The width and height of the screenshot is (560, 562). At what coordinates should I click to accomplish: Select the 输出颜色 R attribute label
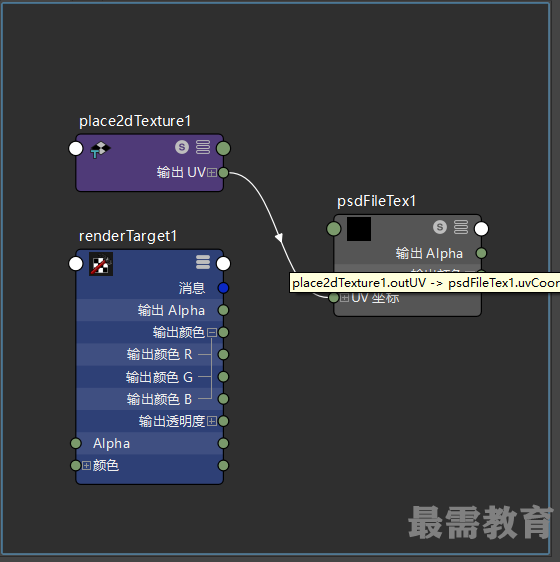(160, 354)
